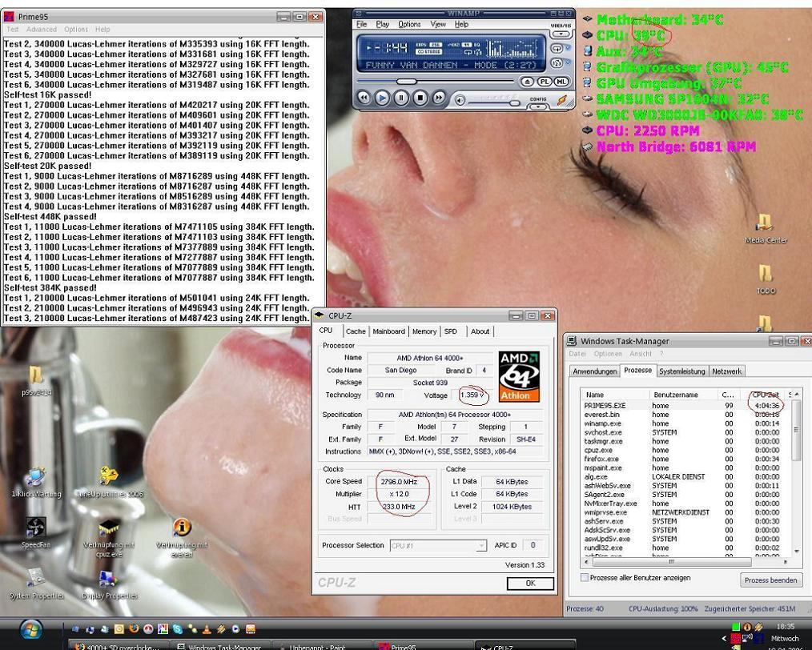Open the Memory tab in CPU-Z
Viewport: 812px width, 650px height.
tap(424, 331)
